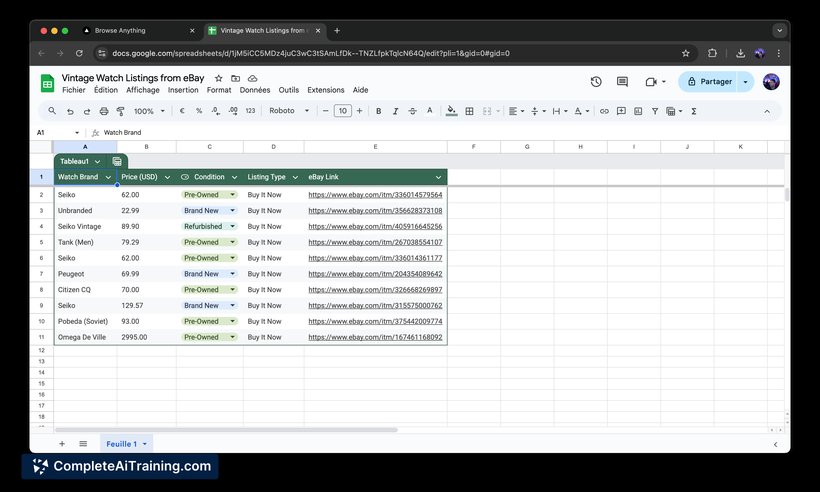
Task: Open text rotation dropdown
Action: [x=582, y=111]
